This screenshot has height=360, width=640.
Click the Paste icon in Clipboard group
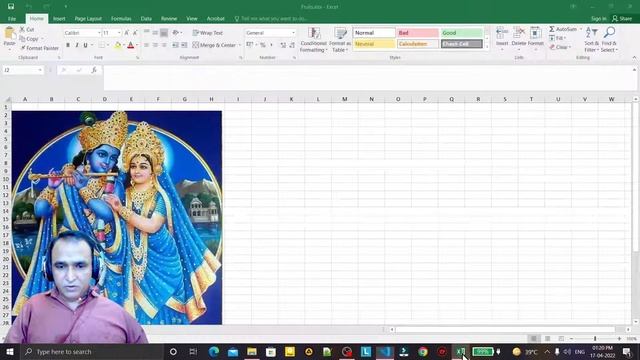pos(9,34)
